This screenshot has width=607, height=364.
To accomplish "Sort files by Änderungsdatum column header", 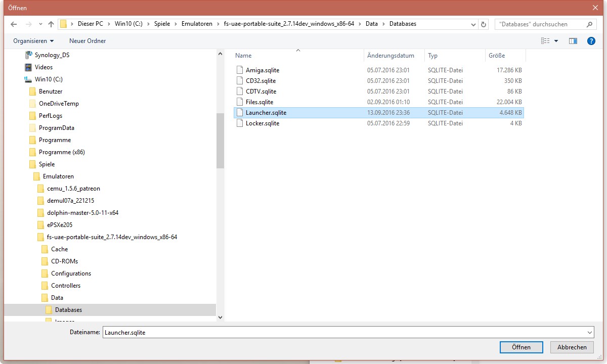I will pyautogui.click(x=391, y=56).
